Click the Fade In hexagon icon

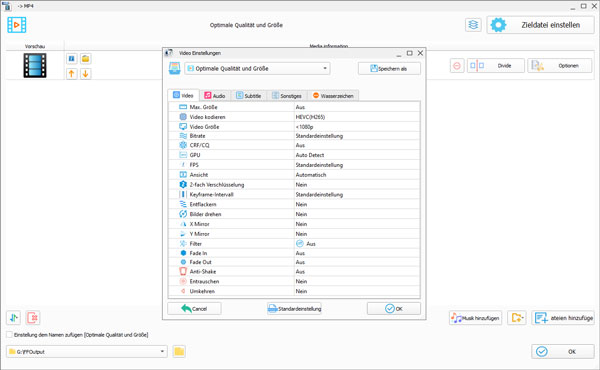pos(183,253)
